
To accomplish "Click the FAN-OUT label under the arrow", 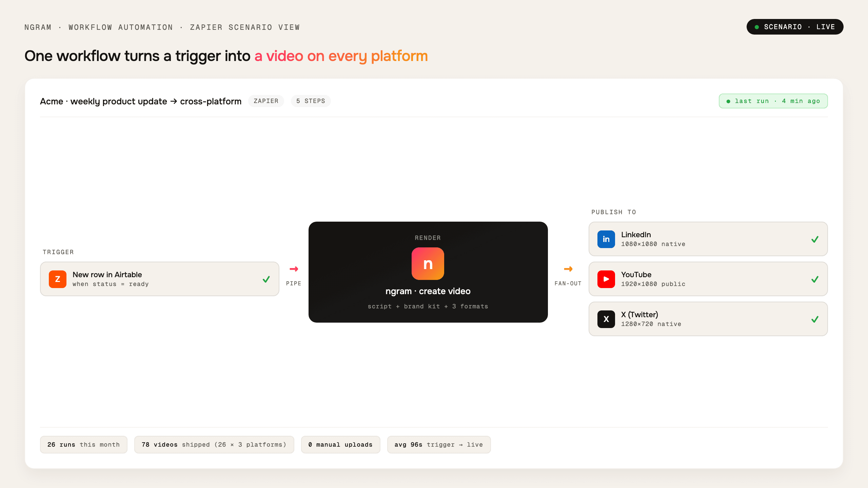I will coord(568,283).
